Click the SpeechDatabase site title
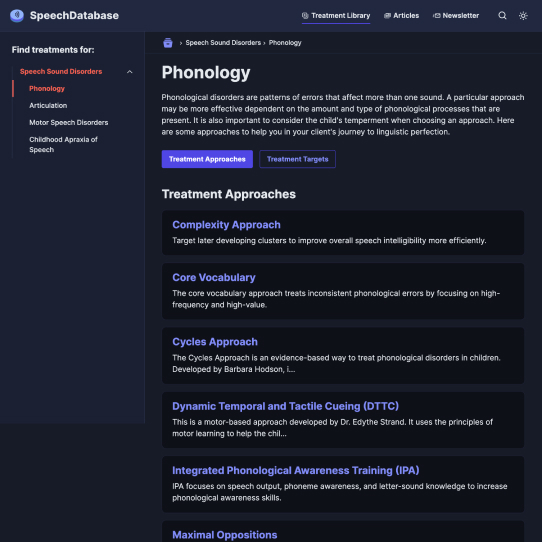Image resolution: width=542 pixels, height=542 pixels. 74,16
